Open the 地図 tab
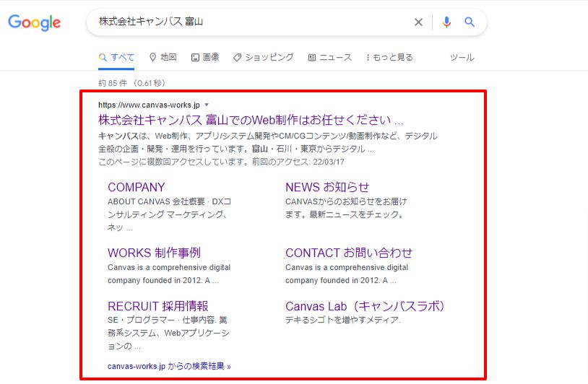 163,57
